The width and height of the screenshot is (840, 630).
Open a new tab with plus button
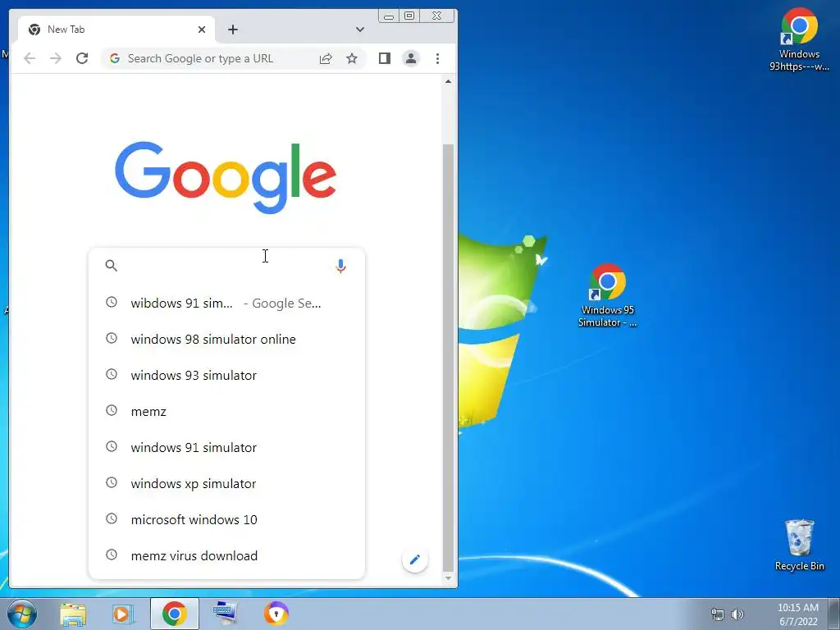click(x=232, y=30)
